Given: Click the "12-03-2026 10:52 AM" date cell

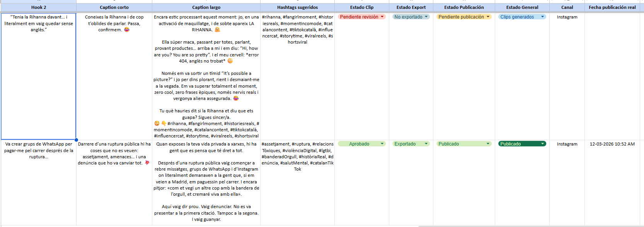Looking at the screenshot, I should click(x=612, y=182).
